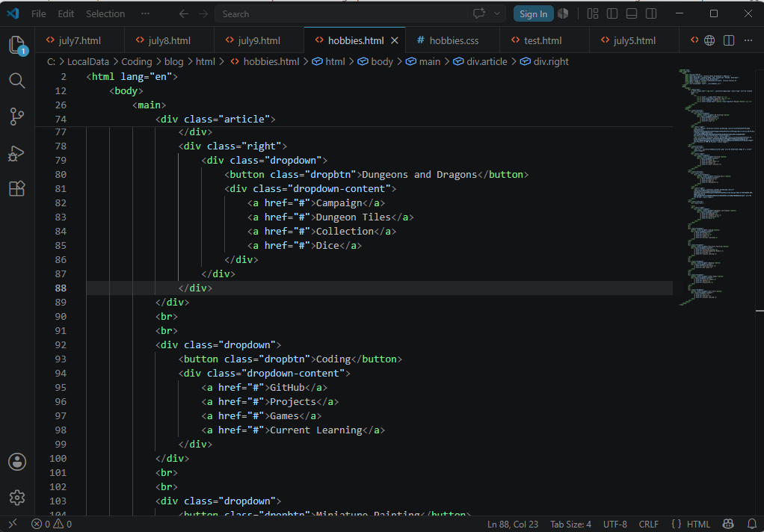The height and width of the screenshot is (532, 764).
Task: Switch to the july8.html tab
Action: 169,40
